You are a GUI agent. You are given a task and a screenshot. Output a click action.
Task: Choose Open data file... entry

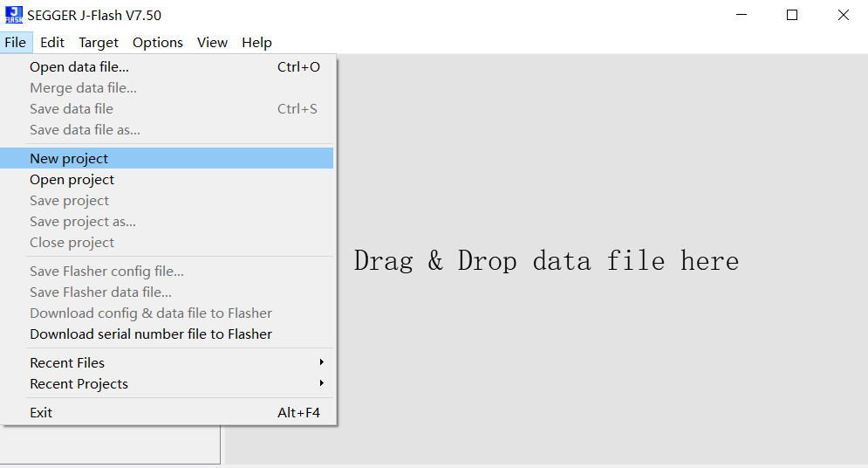tap(167, 67)
